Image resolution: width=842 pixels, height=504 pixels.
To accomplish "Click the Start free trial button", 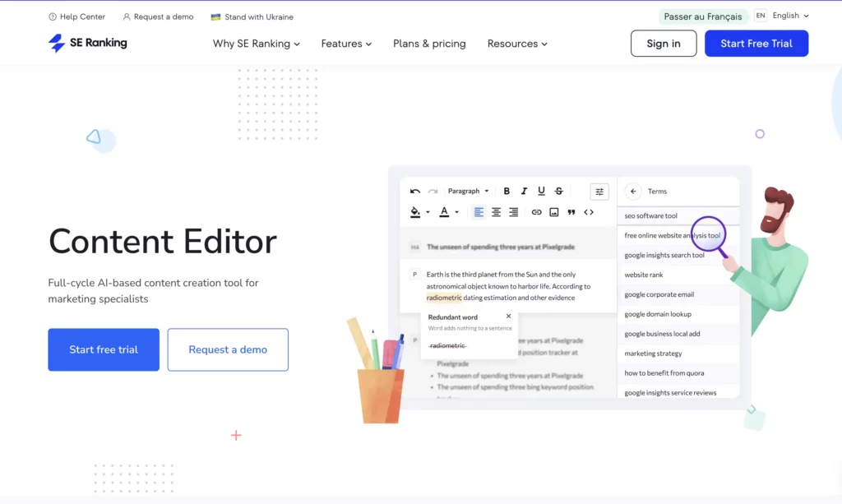I will [x=103, y=349].
